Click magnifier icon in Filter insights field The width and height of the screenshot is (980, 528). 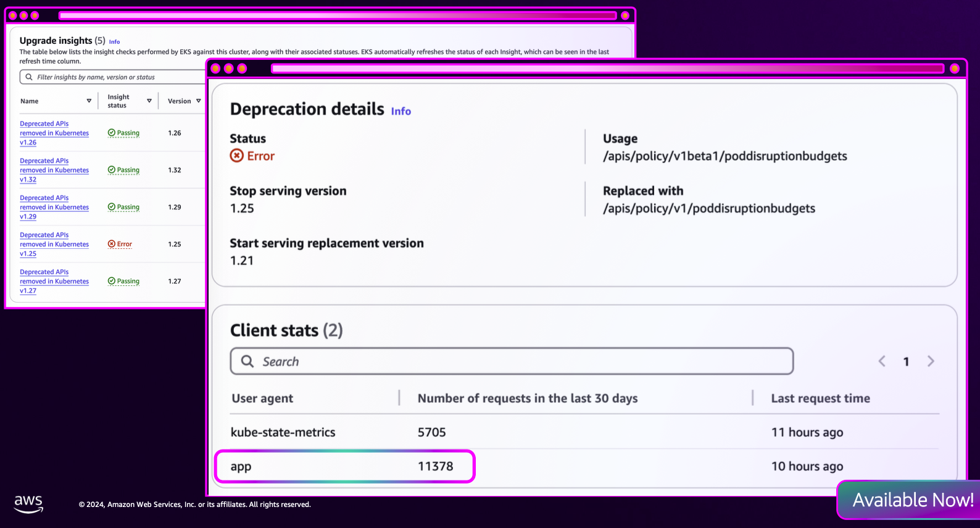[29, 77]
